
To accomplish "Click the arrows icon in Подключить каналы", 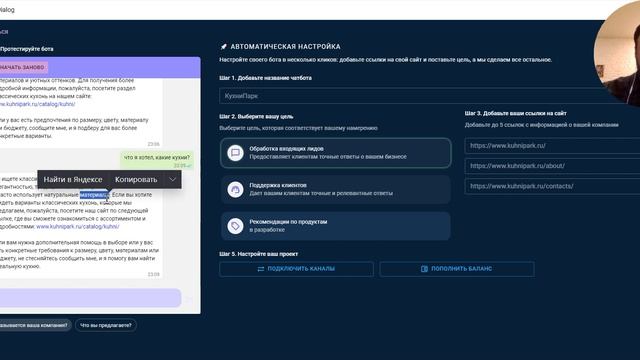I will [261, 269].
